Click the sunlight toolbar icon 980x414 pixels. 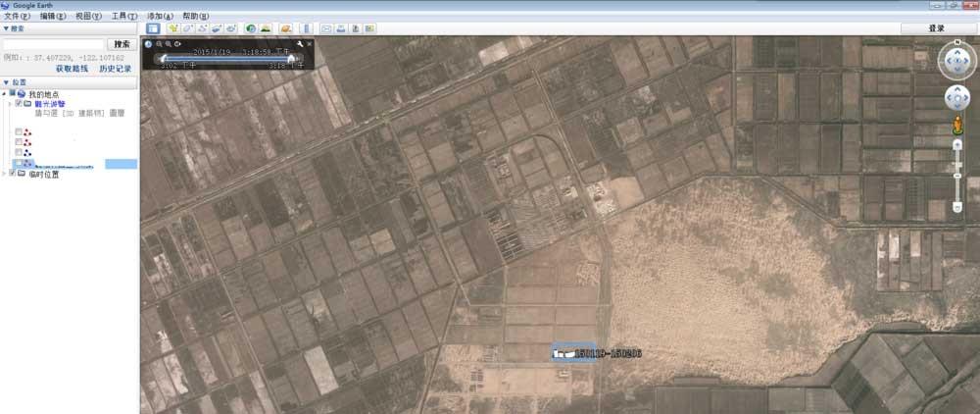pyautogui.click(x=266, y=28)
